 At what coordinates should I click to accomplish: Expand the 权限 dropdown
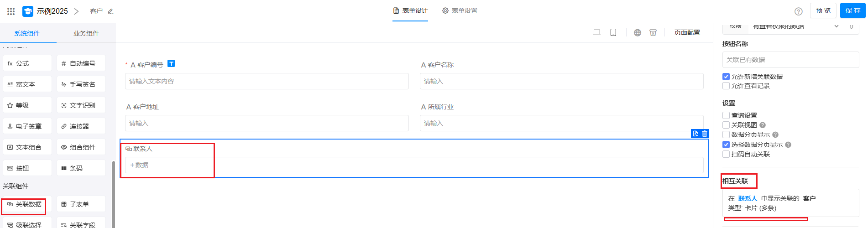coord(836,26)
